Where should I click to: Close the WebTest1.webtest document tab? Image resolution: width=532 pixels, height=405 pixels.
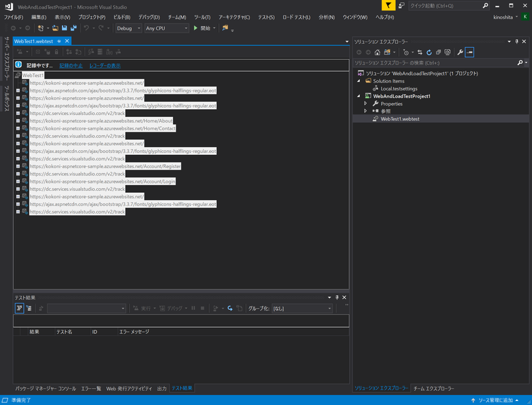67,41
